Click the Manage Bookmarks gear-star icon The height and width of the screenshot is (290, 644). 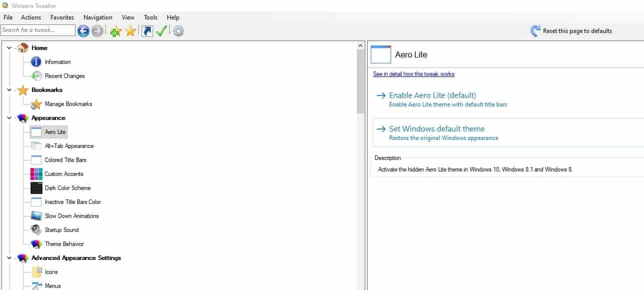[x=36, y=104]
